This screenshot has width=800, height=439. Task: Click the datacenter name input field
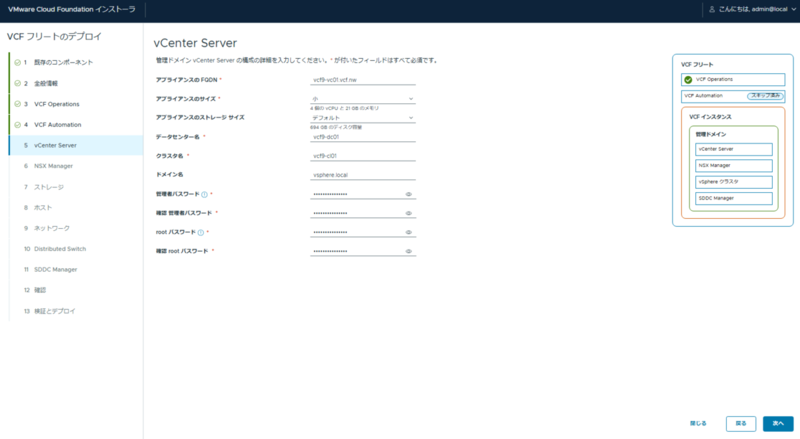[x=363, y=137]
